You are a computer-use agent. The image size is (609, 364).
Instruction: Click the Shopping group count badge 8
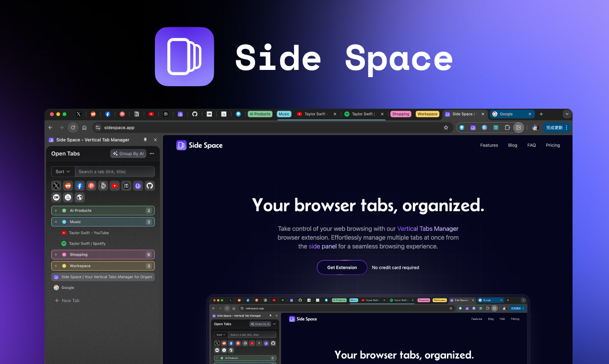(149, 255)
